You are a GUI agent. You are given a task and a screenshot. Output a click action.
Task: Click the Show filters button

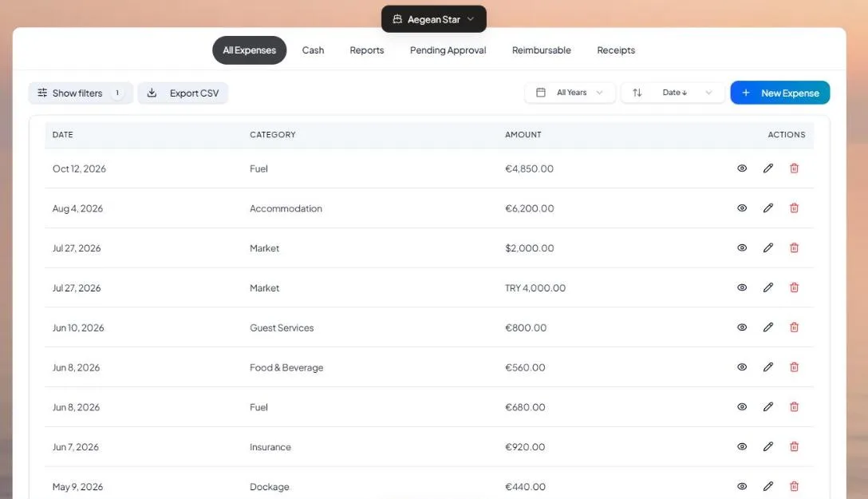81,93
